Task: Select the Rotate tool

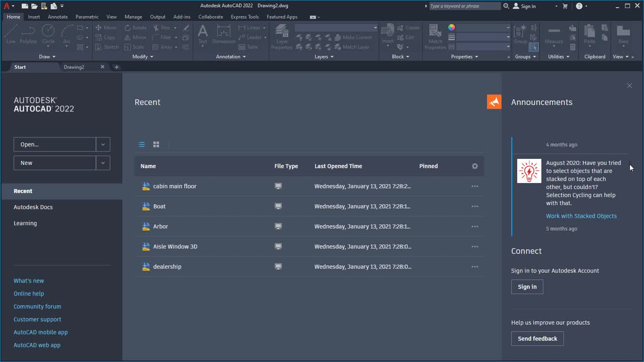Action: point(135,28)
